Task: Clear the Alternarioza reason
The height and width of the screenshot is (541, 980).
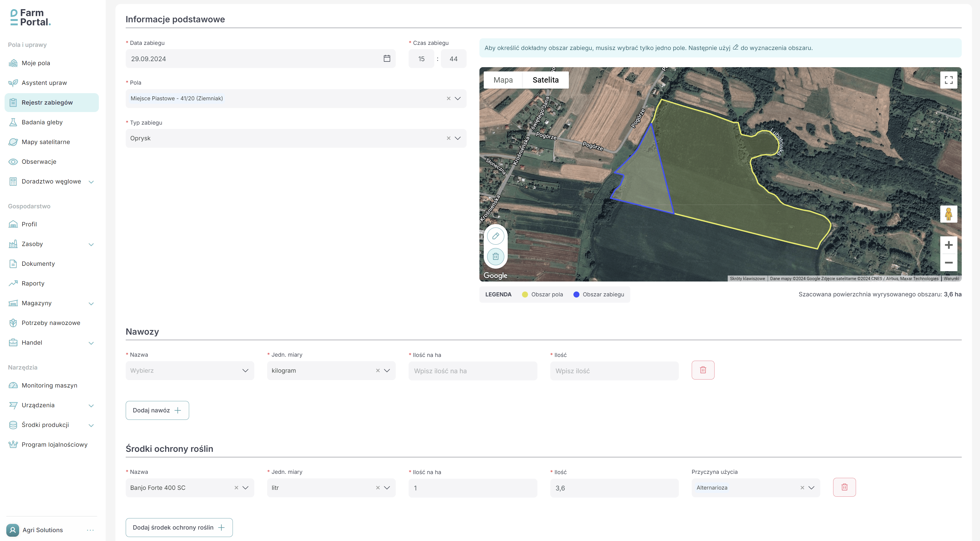Action: pos(802,488)
